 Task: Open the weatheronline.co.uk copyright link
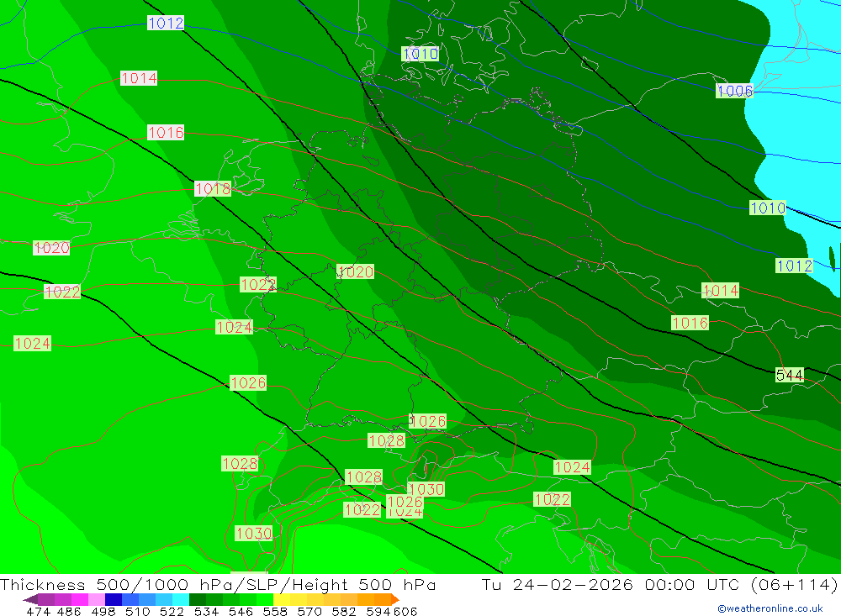(770, 608)
